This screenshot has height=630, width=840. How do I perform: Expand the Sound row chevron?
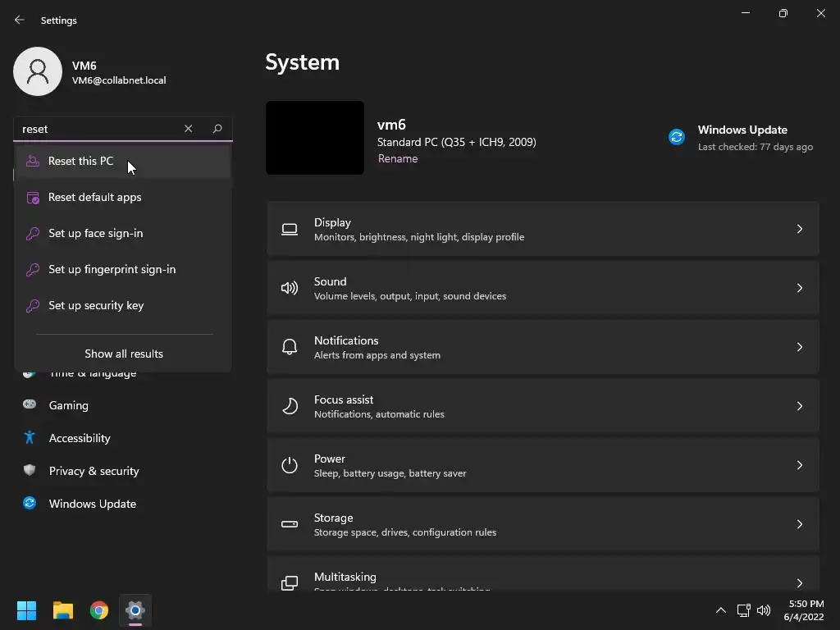pyautogui.click(x=799, y=288)
